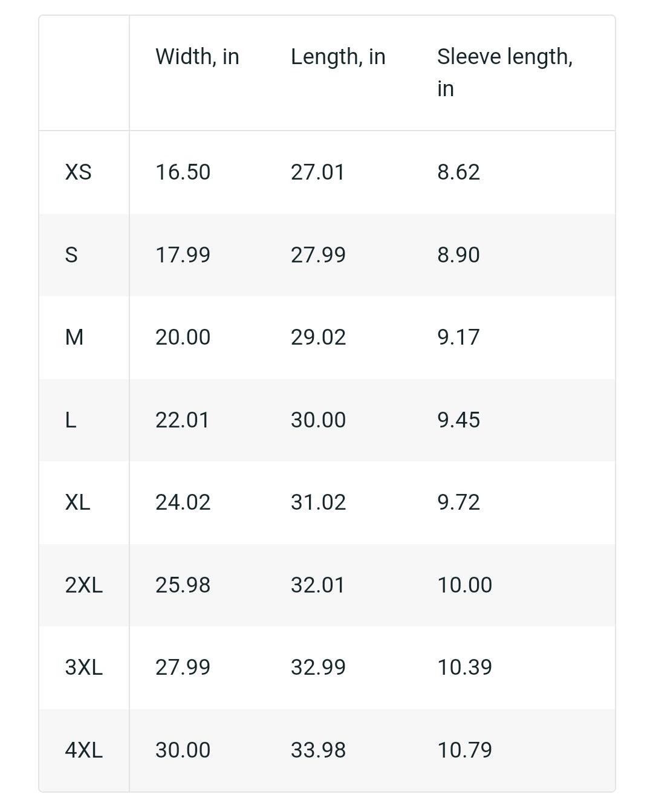Choose the 3XL size row label

pos(83,667)
